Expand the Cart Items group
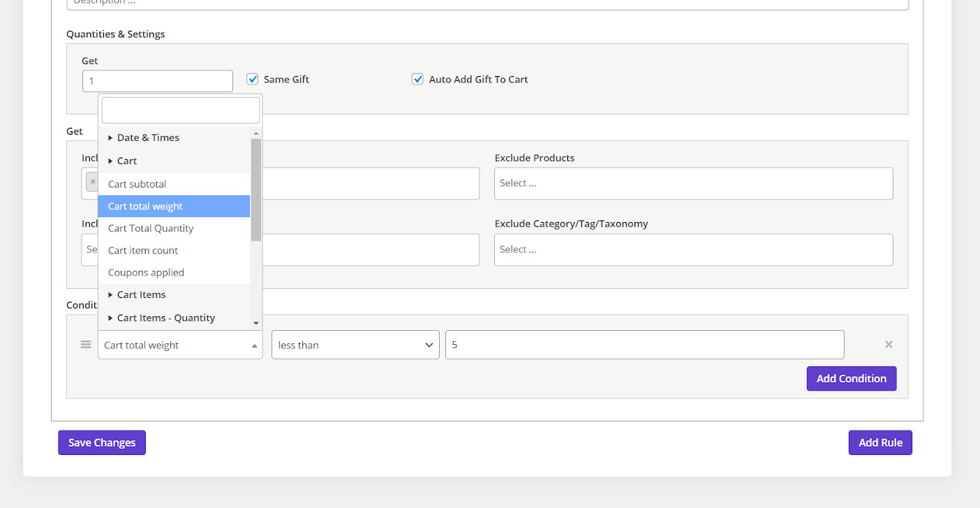 pyautogui.click(x=141, y=294)
